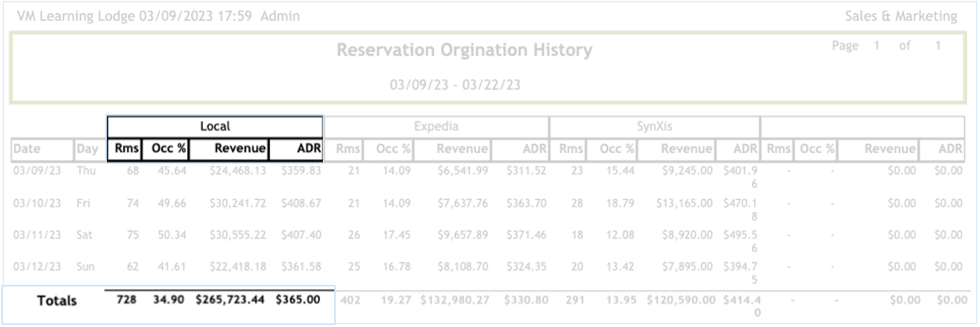Image resolution: width=980 pixels, height=327 pixels.
Task: Click the SynXis group header
Action: 654,126
